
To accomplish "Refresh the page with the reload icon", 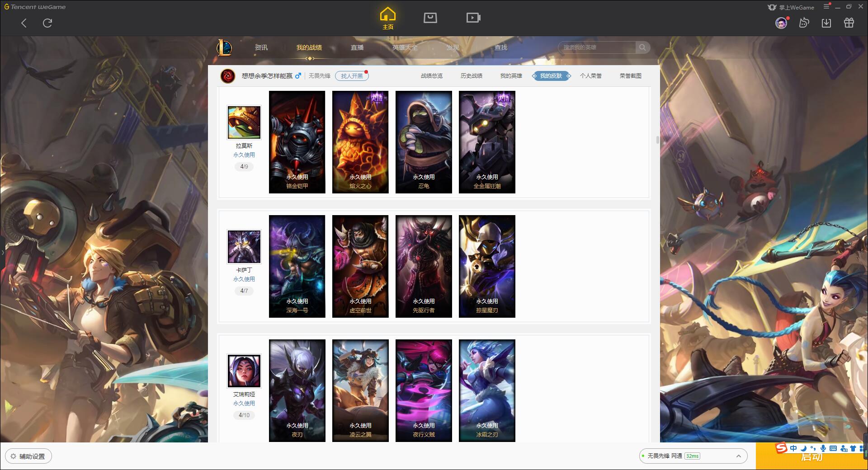I will click(x=47, y=23).
